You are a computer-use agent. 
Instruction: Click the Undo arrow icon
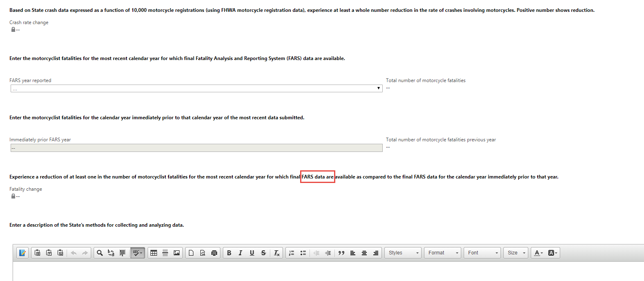(74, 253)
